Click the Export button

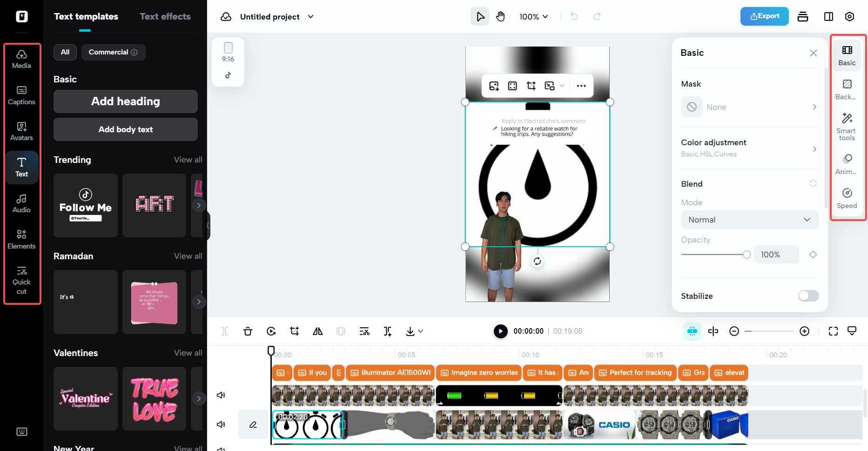[x=764, y=16]
